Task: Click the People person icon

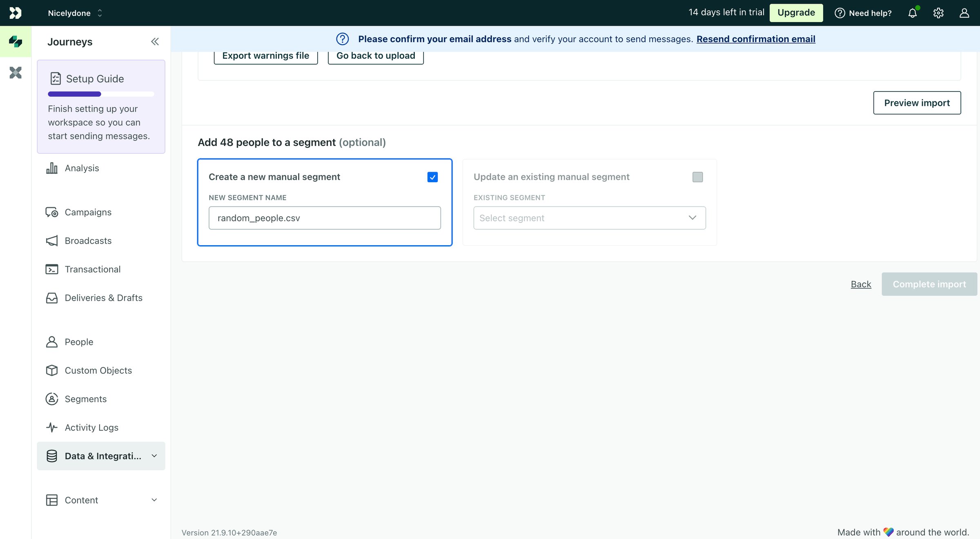Action: click(x=52, y=342)
